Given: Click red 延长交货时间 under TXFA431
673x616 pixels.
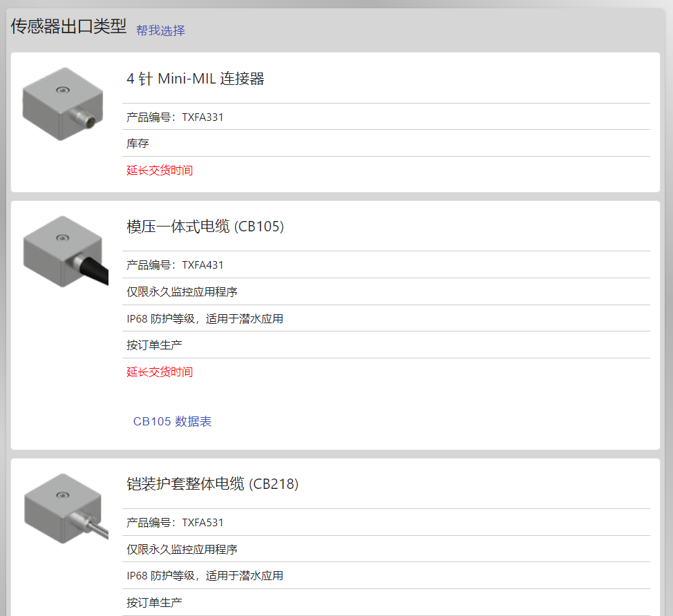Looking at the screenshot, I should tap(159, 372).
